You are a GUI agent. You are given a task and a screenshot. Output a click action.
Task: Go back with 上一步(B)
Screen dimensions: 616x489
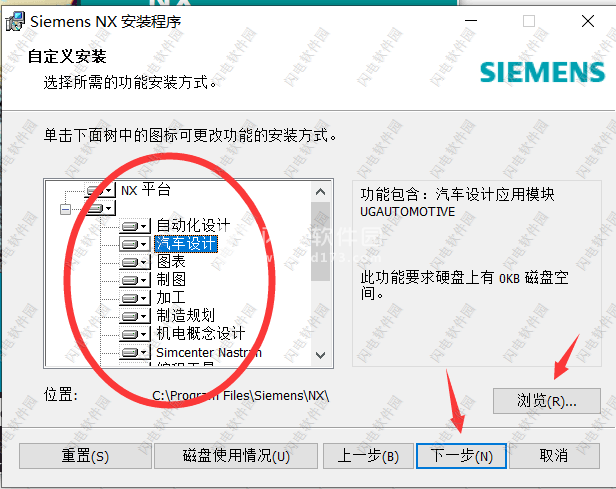[368, 456]
